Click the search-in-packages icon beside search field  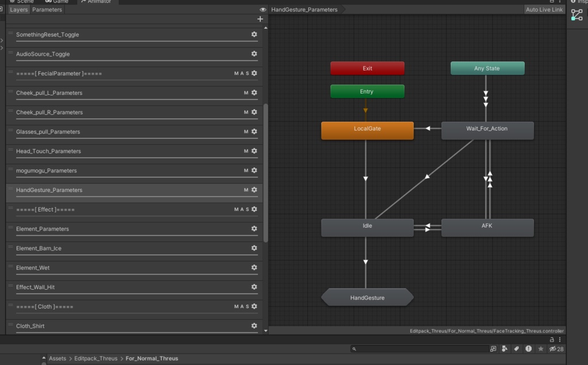click(493, 349)
